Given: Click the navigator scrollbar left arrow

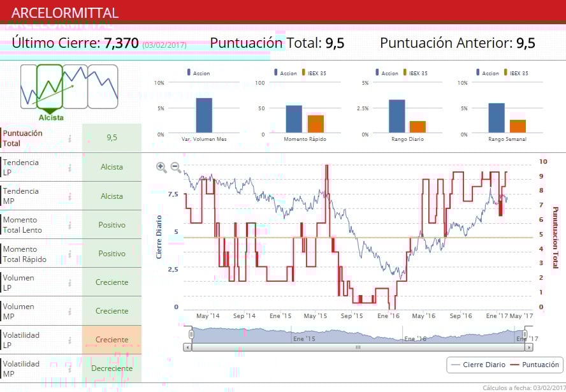Looking at the screenshot, I should [x=187, y=347].
